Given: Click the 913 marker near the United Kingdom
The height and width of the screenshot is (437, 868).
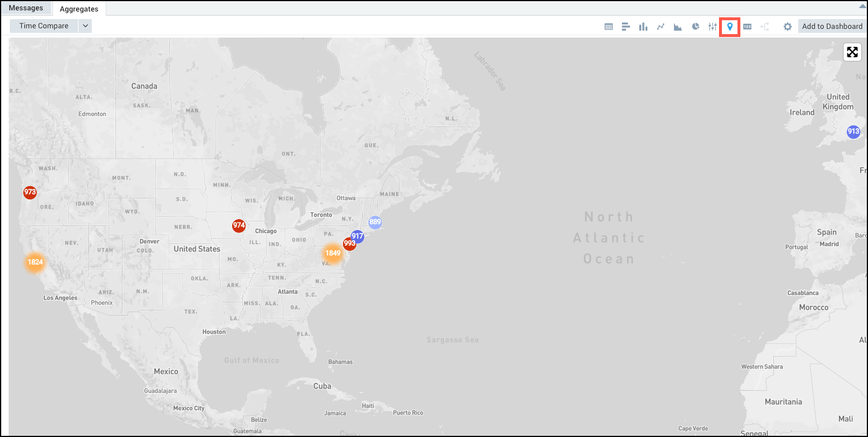Looking at the screenshot, I should point(853,131).
